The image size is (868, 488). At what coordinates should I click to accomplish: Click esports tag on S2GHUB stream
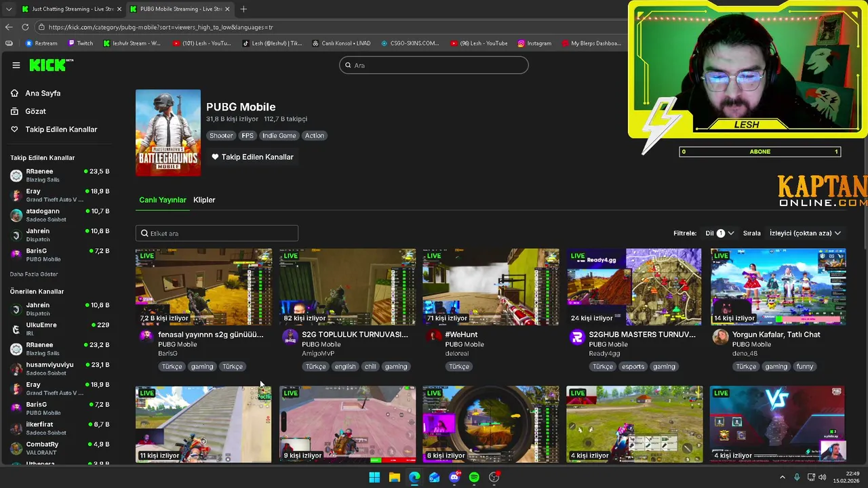point(633,367)
